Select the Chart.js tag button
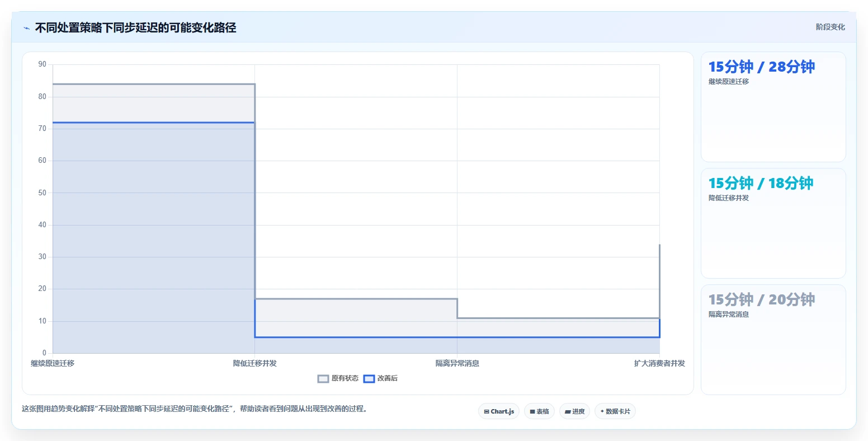Image resolution: width=868 pixels, height=441 pixels. click(499, 411)
